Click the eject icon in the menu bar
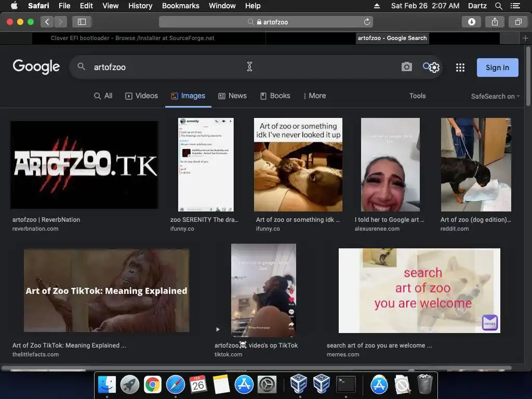The height and width of the screenshot is (399, 532). click(x=377, y=6)
